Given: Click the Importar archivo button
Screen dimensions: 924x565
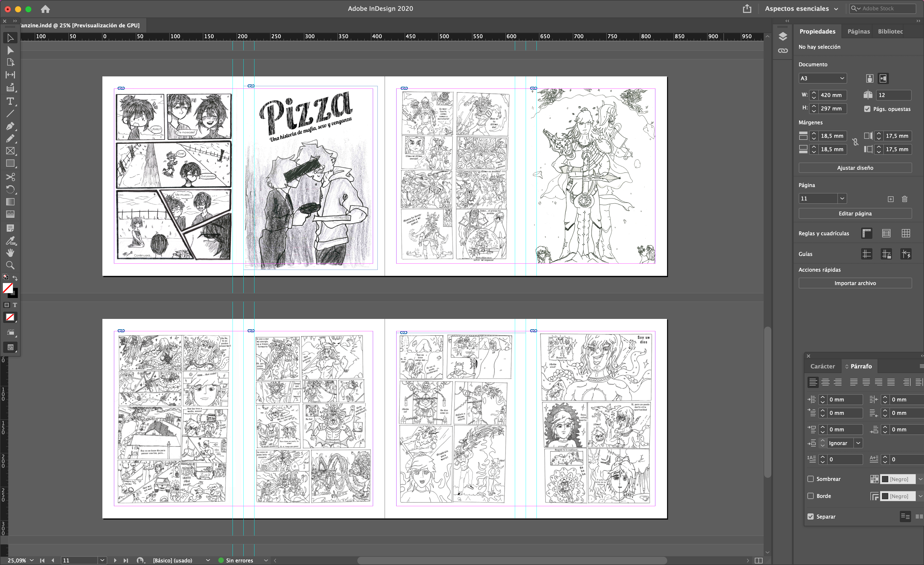Looking at the screenshot, I should pyautogui.click(x=855, y=283).
